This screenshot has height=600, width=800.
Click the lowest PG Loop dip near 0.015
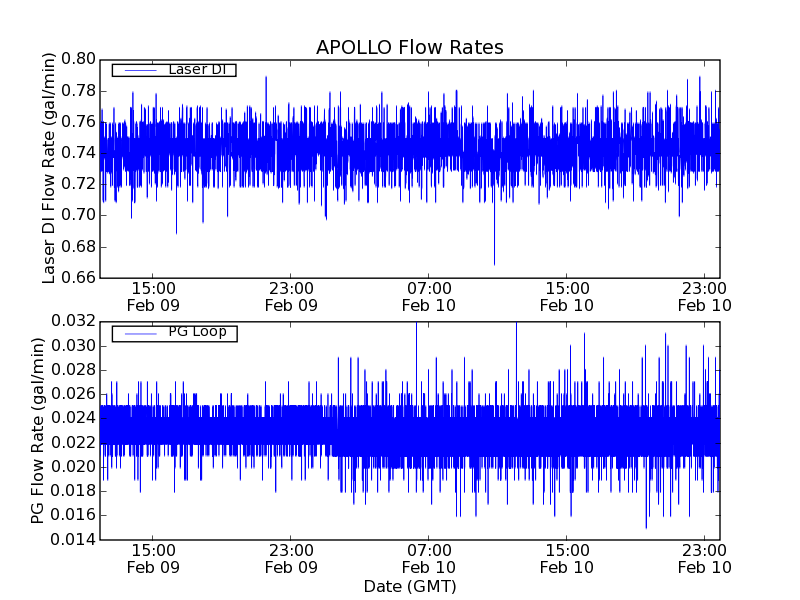(x=646, y=527)
